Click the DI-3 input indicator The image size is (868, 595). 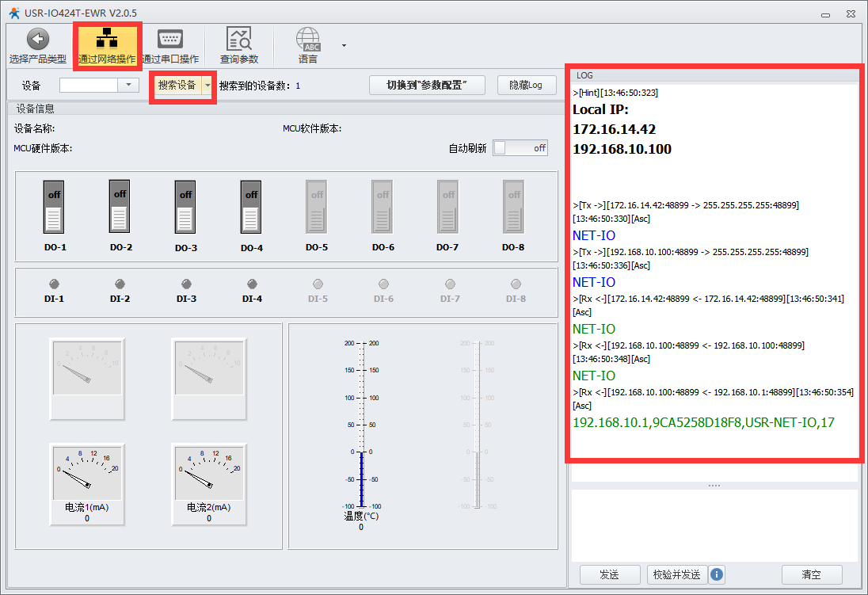186,284
